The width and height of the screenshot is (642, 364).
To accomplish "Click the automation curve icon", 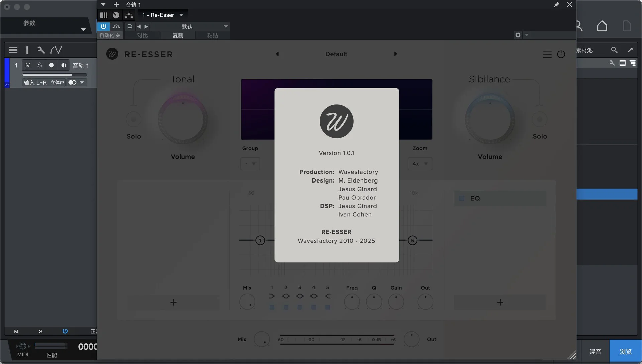I will (x=56, y=50).
